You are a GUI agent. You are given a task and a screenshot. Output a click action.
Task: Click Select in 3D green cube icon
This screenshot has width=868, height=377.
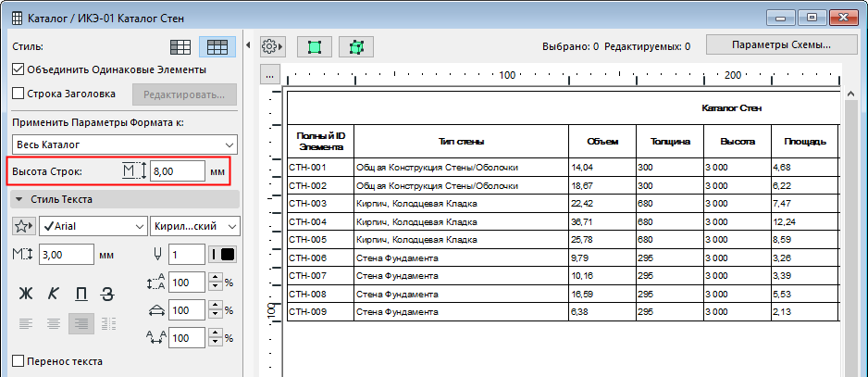pos(356,46)
